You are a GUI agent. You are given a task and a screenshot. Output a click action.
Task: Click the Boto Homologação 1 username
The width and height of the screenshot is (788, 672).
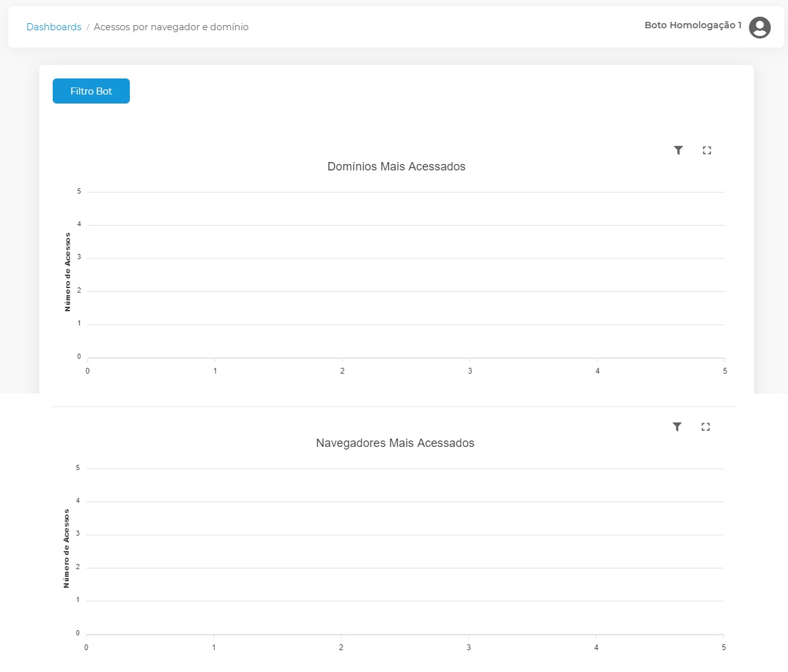692,25
